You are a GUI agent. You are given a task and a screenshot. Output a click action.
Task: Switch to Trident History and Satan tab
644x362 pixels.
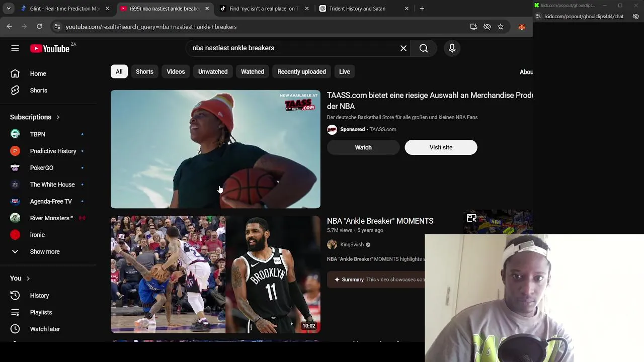(357, 9)
